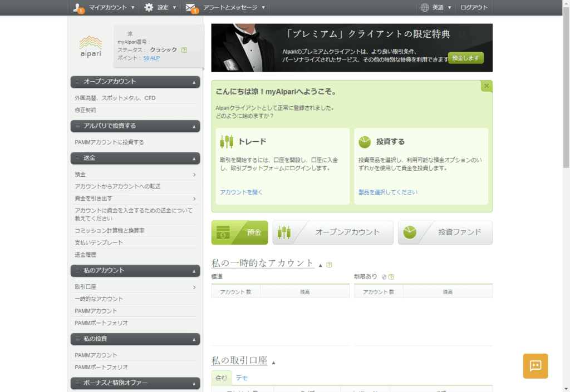Click the candlestick icon in トレード card
570x392 pixels.
coord(227,142)
